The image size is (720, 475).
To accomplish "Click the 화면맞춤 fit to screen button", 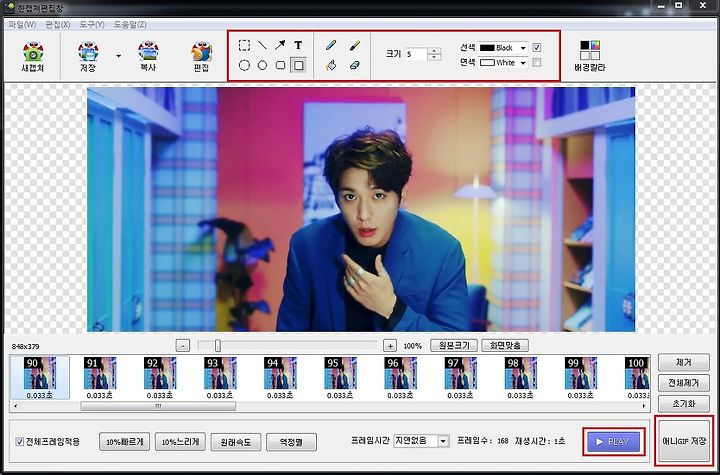I will [505, 345].
